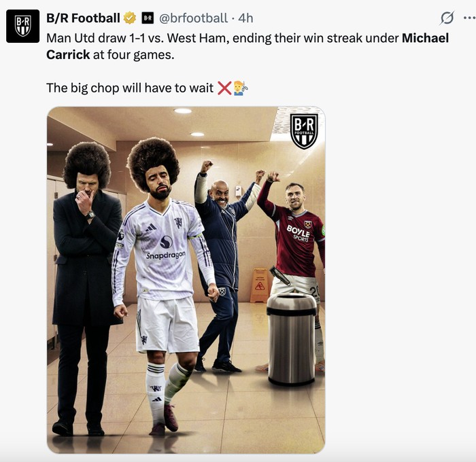Visit the @brfootball handle link
Viewport: 476px width, 462px height.
point(193,18)
